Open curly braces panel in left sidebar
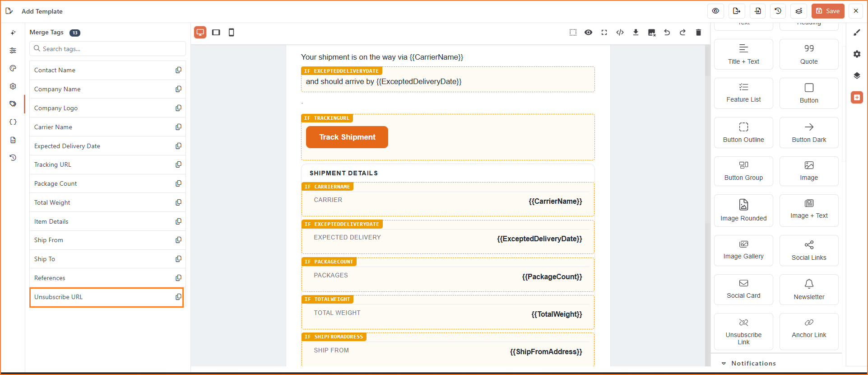The image size is (868, 375). (x=13, y=122)
